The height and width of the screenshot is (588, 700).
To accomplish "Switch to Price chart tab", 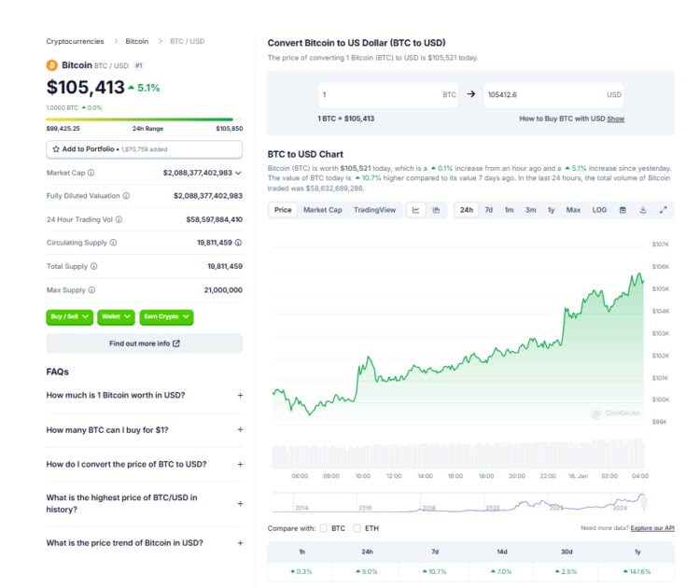I will pos(283,210).
